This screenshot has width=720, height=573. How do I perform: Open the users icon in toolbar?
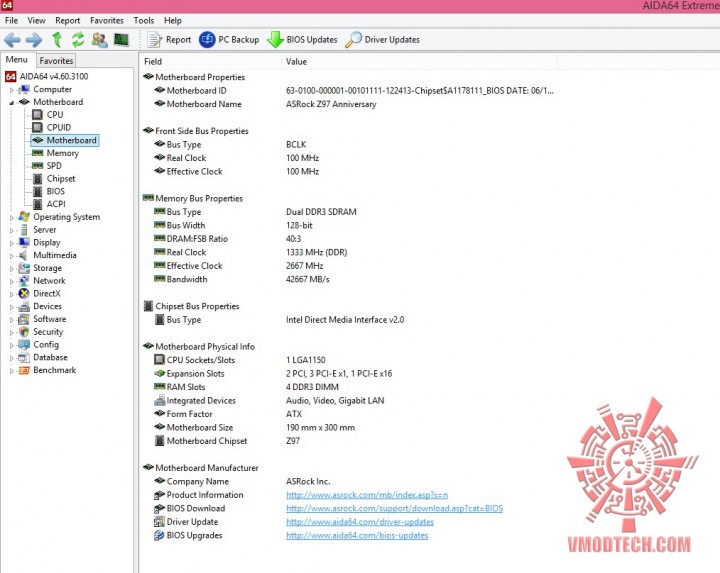(100, 40)
